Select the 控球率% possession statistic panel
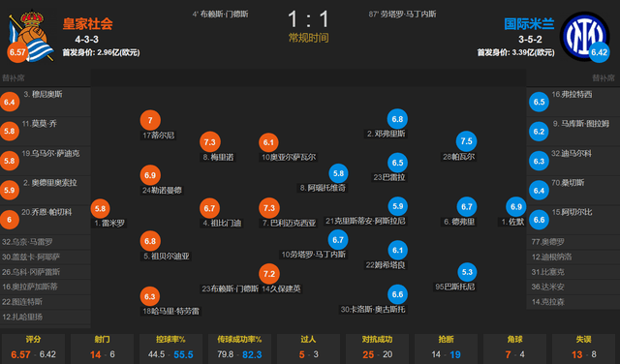The width and height of the screenshot is (620, 364). [170, 349]
